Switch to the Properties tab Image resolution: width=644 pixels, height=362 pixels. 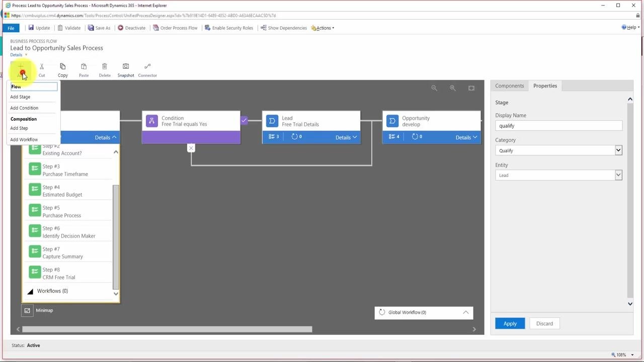coord(545,86)
